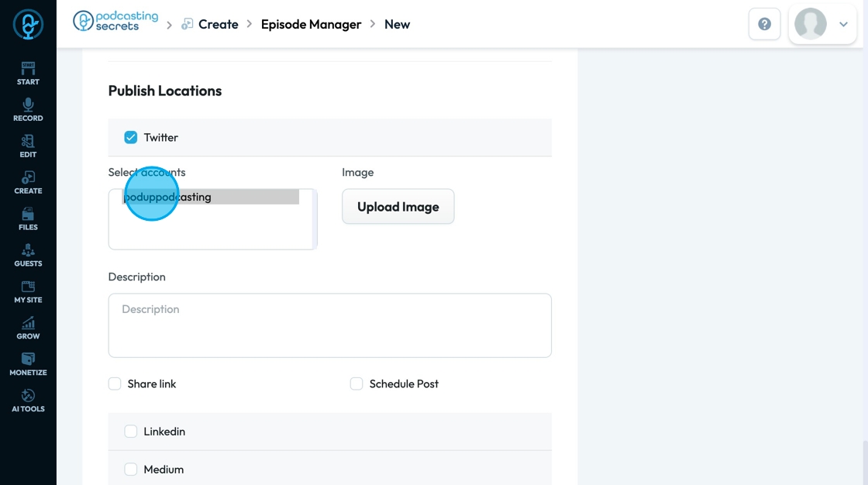868x485 pixels.
Task: Open the Monetize section
Action: point(28,364)
